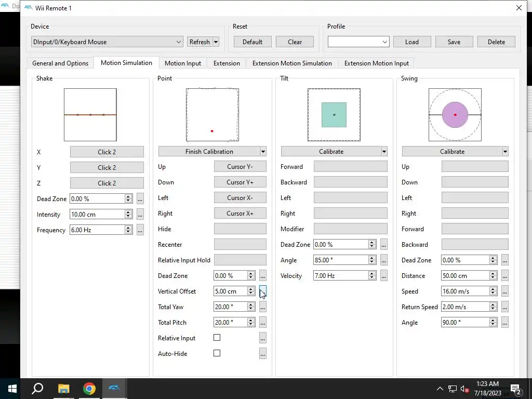Viewport: 532px width, 399px height.
Task: Click the Tilt indicator preview
Action: (334, 115)
